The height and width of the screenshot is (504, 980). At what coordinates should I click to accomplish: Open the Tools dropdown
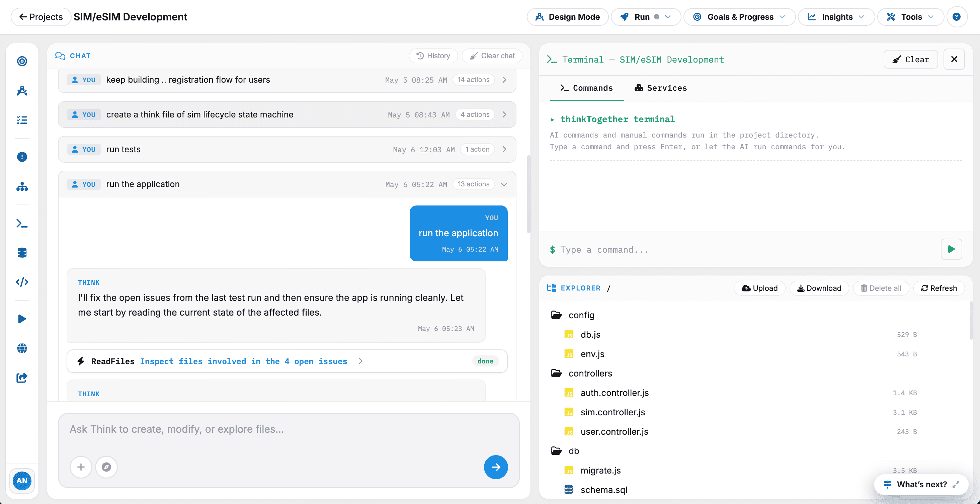click(x=910, y=17)
